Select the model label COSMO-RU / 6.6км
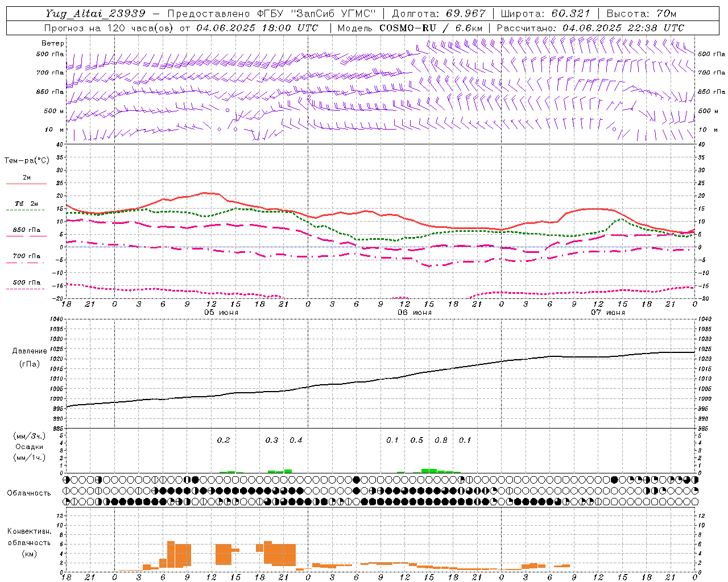This screenshot has width=728, height=582. point(431,28)
